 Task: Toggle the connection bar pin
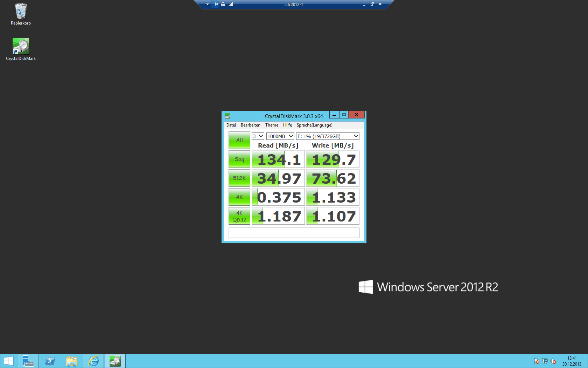[216, 4]
